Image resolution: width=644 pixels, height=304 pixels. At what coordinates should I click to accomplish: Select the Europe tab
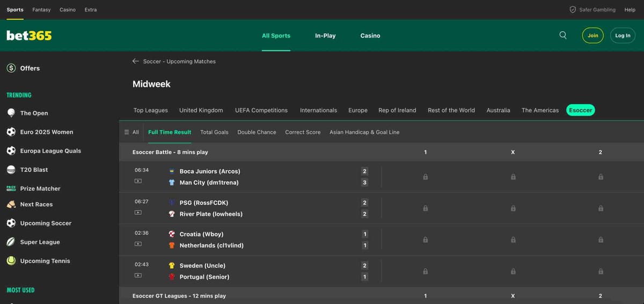358,110
